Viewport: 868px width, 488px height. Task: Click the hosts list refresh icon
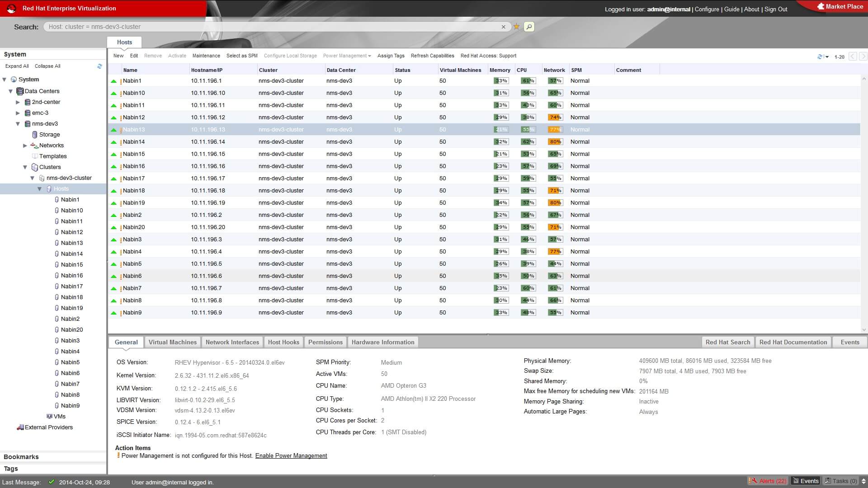click(x=820, y=56)
